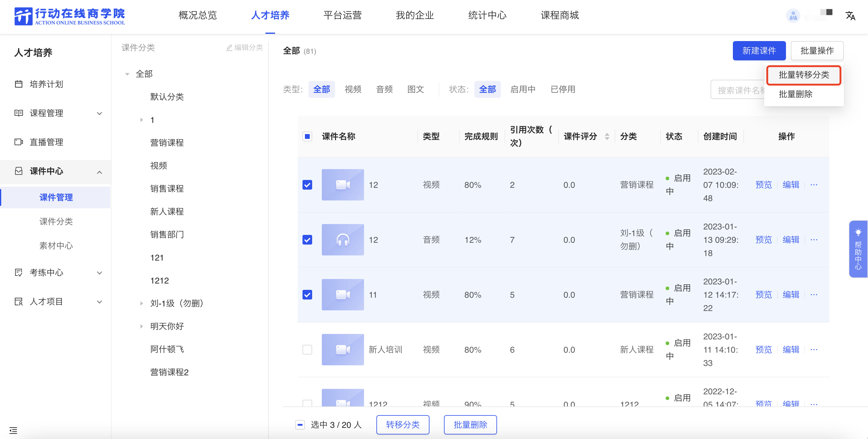Edit the 新人培训 courseware
Viewport: 868px width, 439px height.
(790, 350)
